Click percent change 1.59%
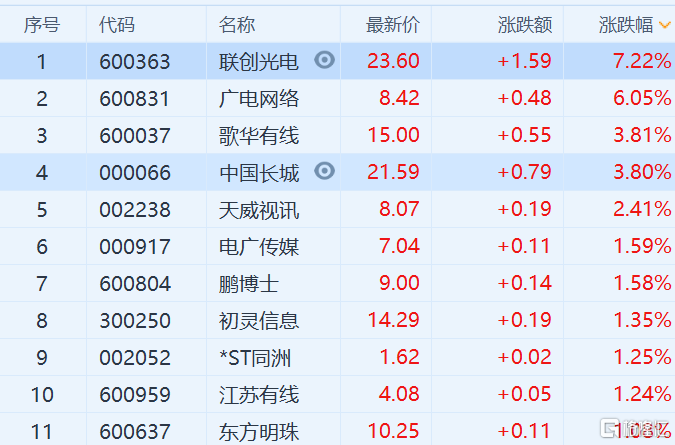 point(642,246)
